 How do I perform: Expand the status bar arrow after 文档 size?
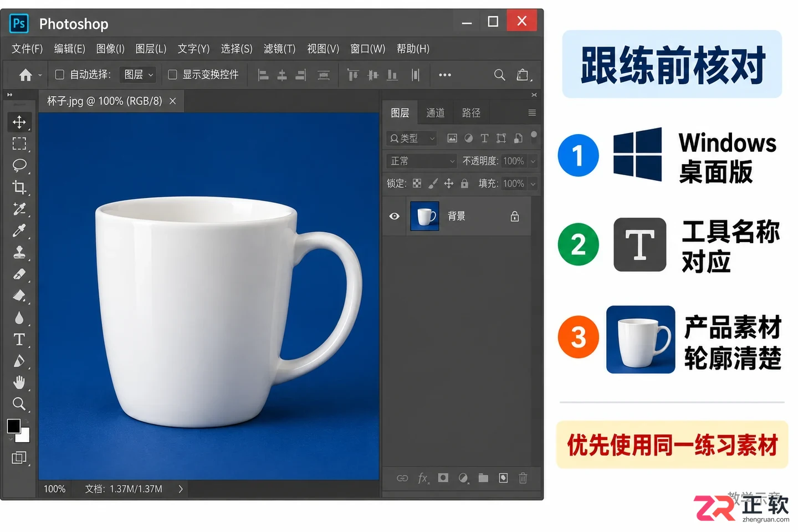[181, 489]
